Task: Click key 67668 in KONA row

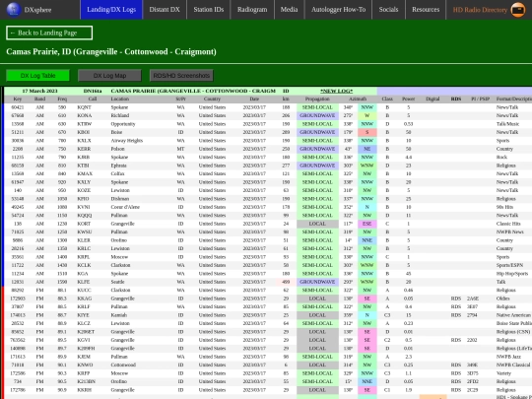Action: pyautogui.click(x=18, y=115)
